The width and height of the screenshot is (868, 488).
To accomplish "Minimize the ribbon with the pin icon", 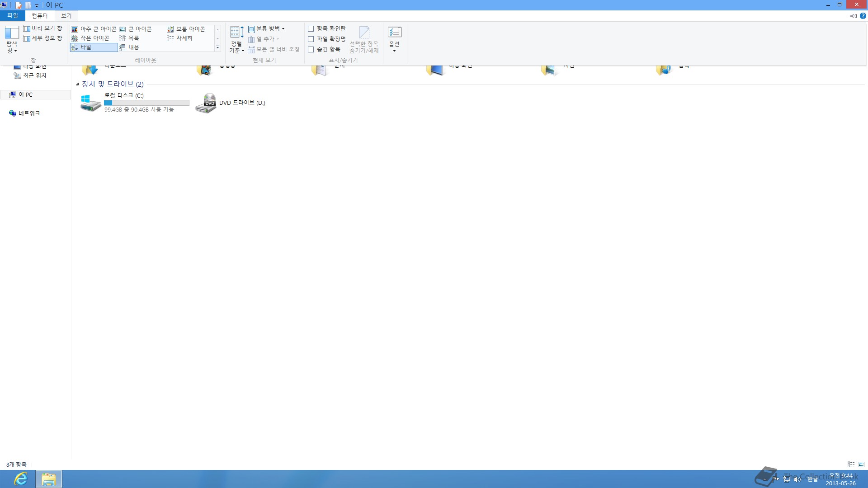I will tap(853, 16).
